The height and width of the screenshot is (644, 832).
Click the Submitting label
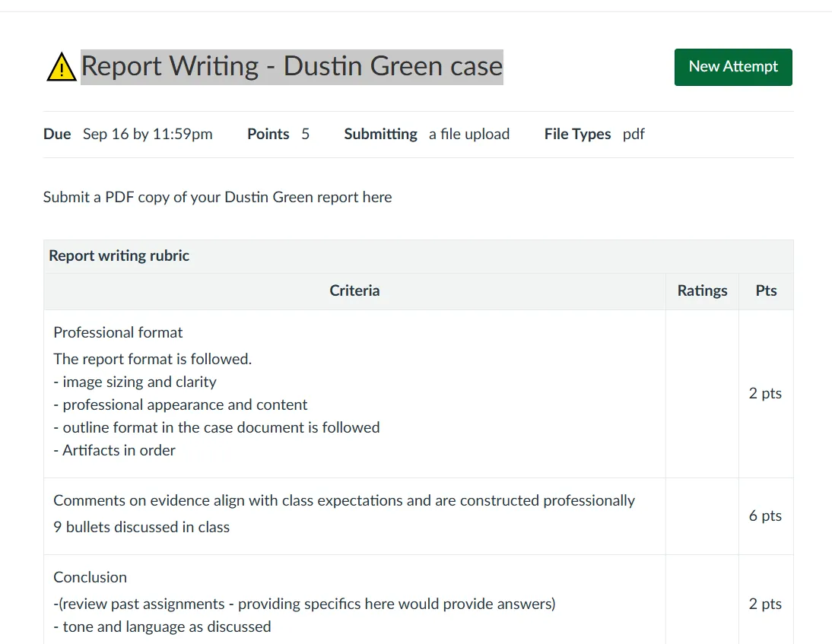[x=380, y=135]
